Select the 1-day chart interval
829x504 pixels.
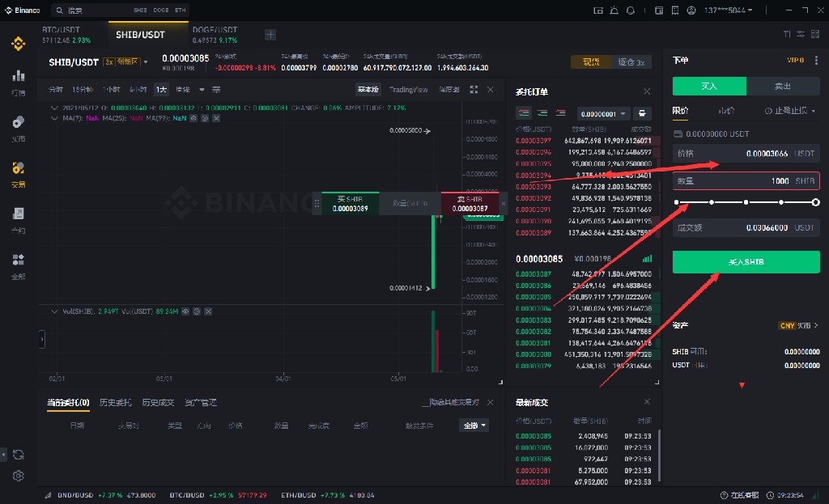click(161, 89)
